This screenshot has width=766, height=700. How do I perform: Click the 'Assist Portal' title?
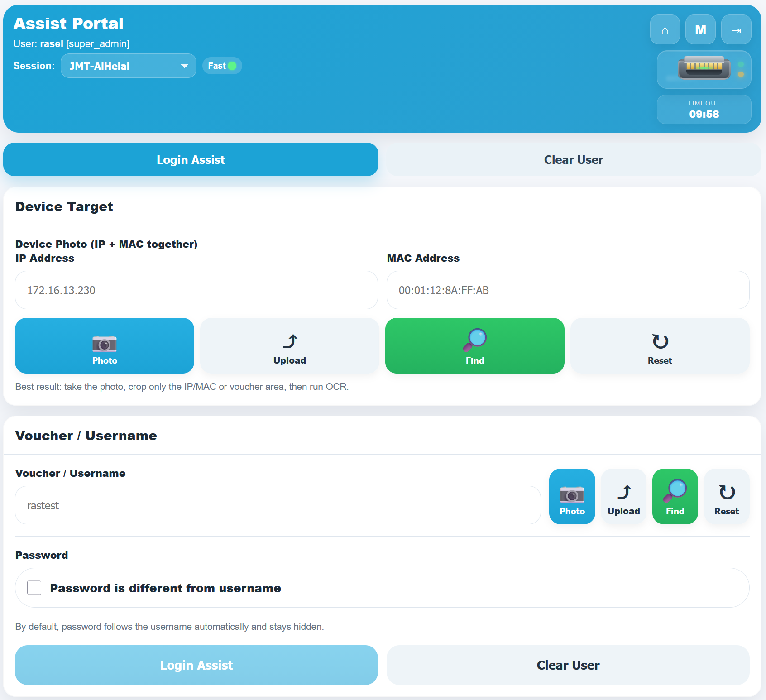click(68, 24)
